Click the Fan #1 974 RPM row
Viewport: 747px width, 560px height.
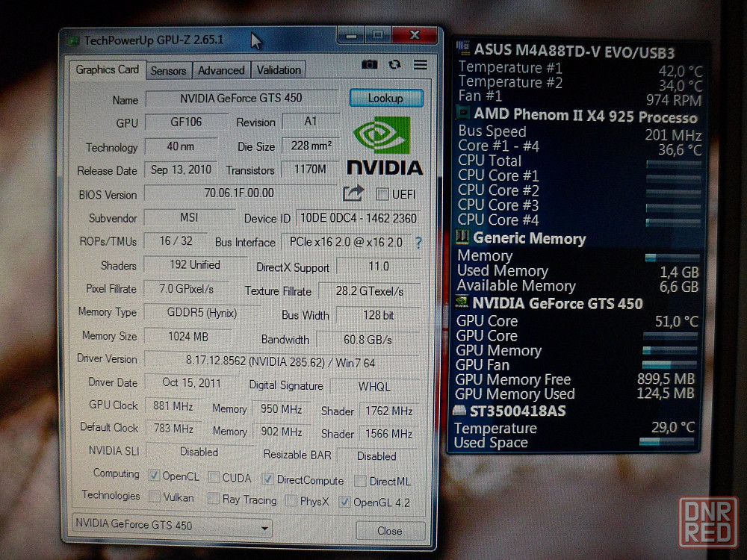tap(579, 98)
